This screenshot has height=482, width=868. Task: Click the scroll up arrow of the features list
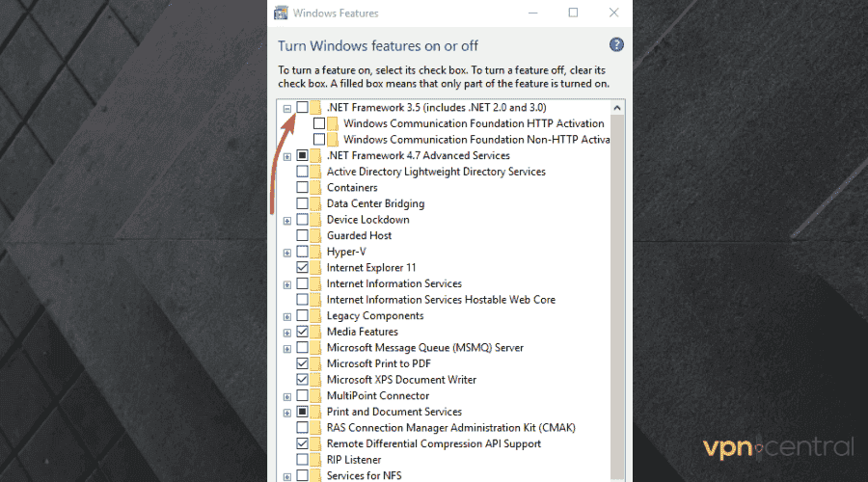pyautogui.click(x=617, y=107)
